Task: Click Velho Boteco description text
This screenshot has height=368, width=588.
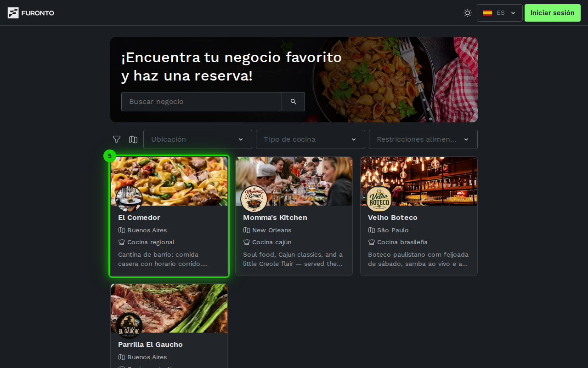Action: click(418, 259)
